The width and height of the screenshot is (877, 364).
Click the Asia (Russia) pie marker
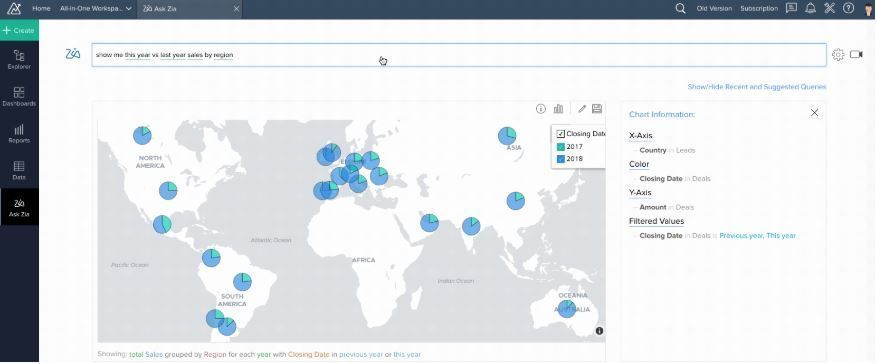507,136
